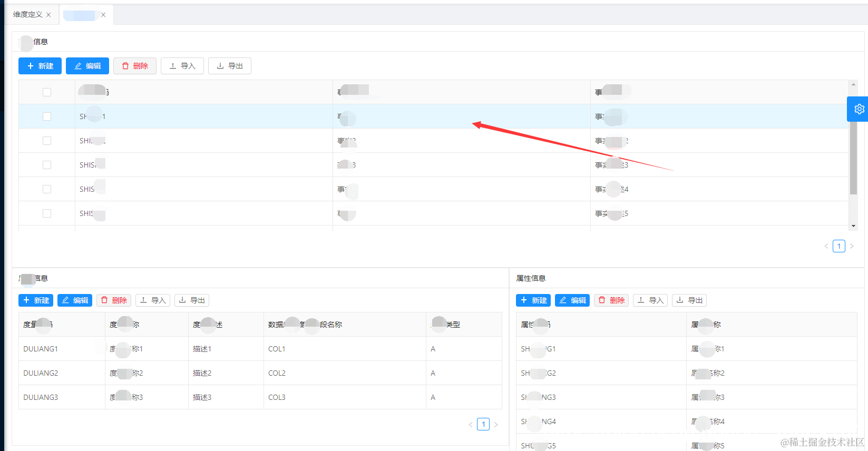Click 编辑 above the DULIANG table

click(75, 300)
